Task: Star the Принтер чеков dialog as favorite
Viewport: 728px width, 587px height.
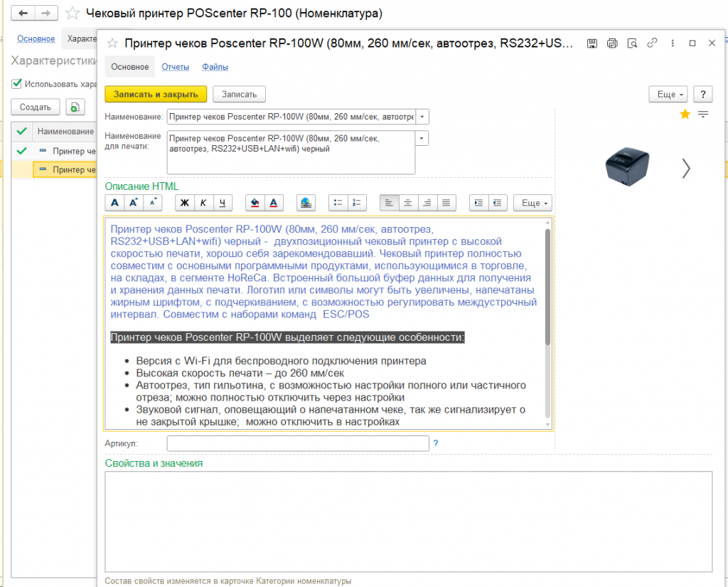Action: 112,43
